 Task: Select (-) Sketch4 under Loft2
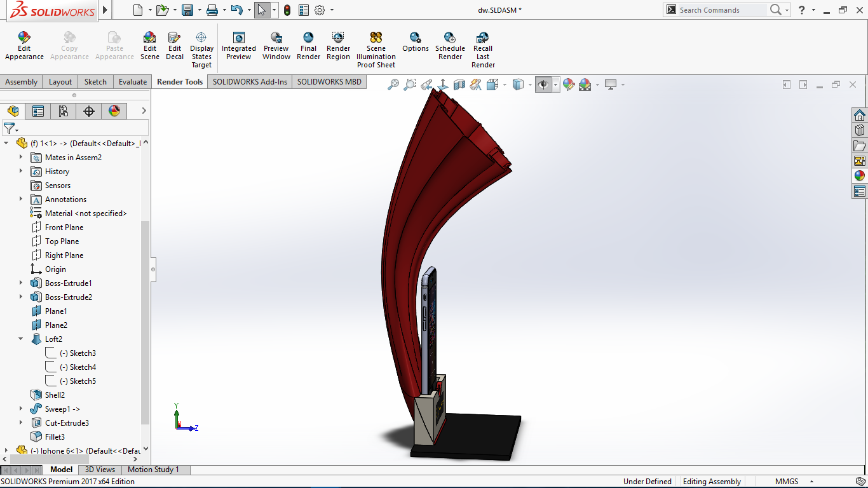point(71,367)
